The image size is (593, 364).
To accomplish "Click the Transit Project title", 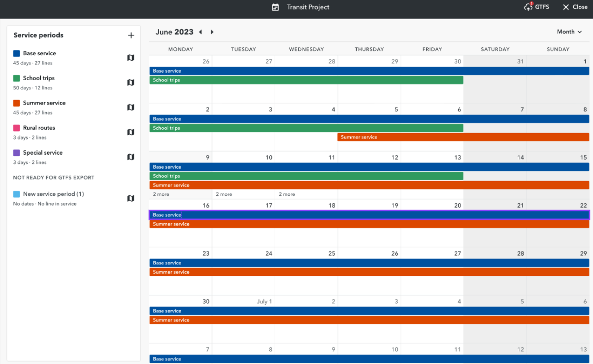I will (x=308, y=7).
